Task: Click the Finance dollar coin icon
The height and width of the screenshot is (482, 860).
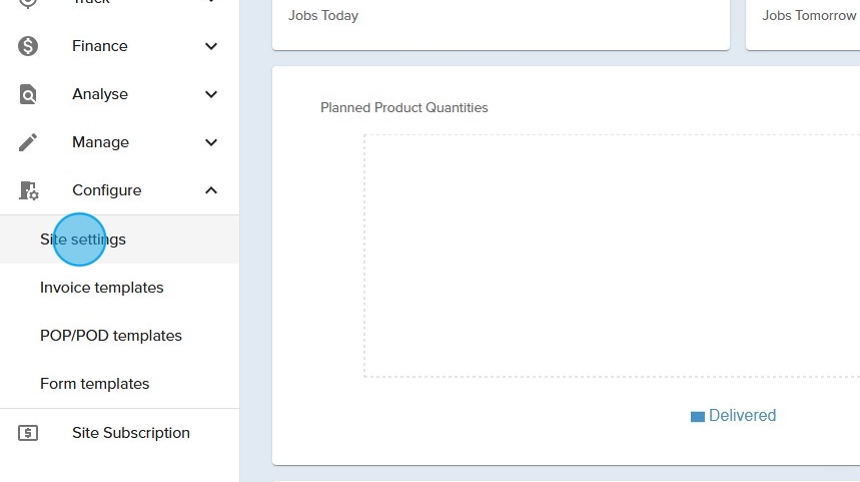Action: coord(28,46)
